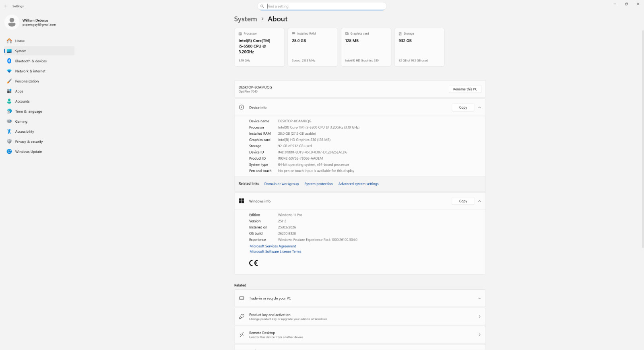
Task: Click the Privacy & security shield icon
Action: point(9,142)
